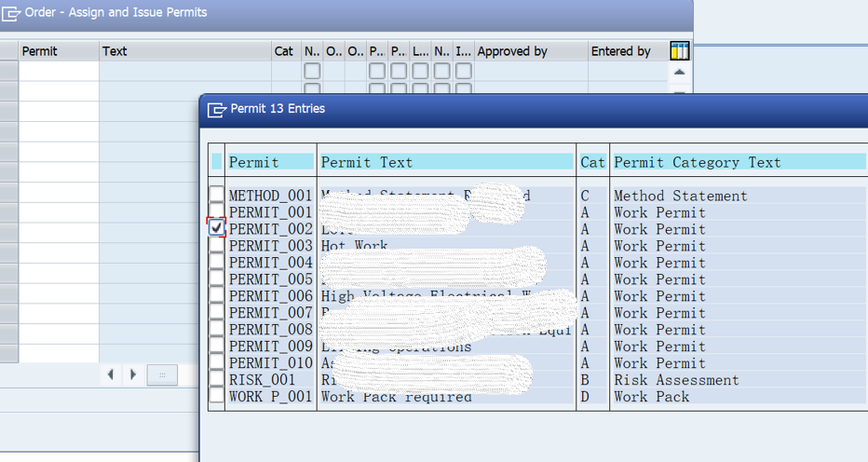
Task: Check the PERMIT_006 checkbox
Action: pyautogui.click(x=216, y=294)
